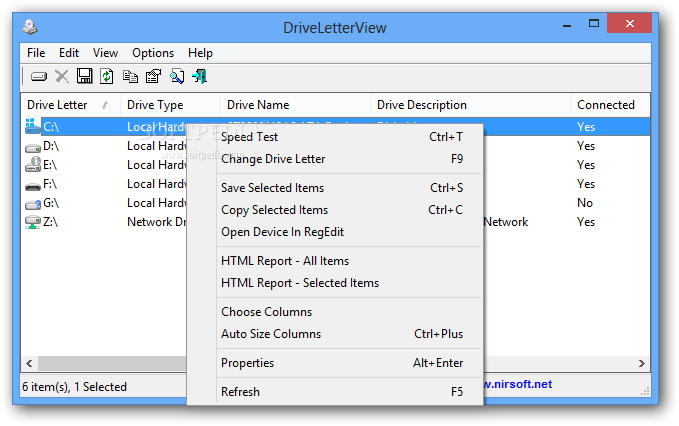Click the horizontal scrollbar right arrow
679x426 pixels.
[x=642, y=363]
